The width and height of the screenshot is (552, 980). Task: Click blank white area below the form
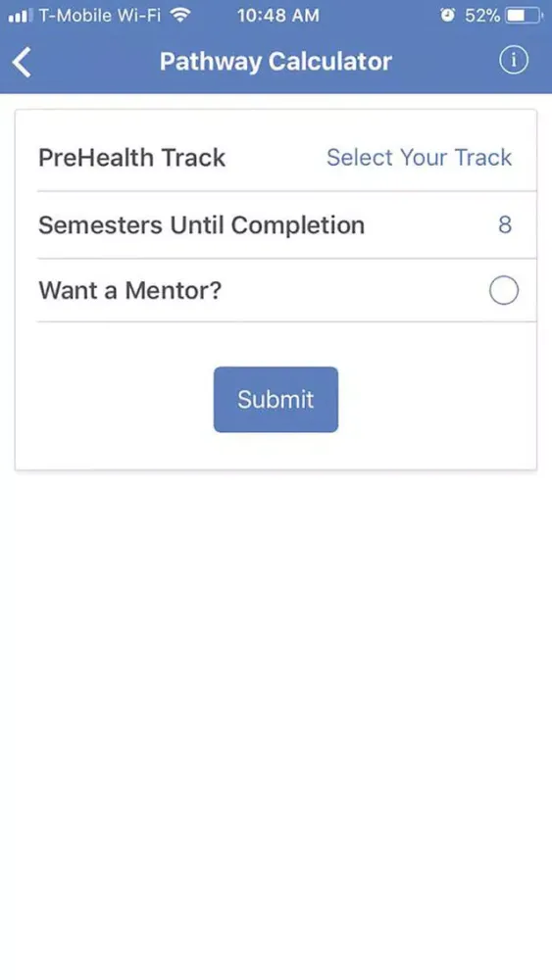point(276,718)
